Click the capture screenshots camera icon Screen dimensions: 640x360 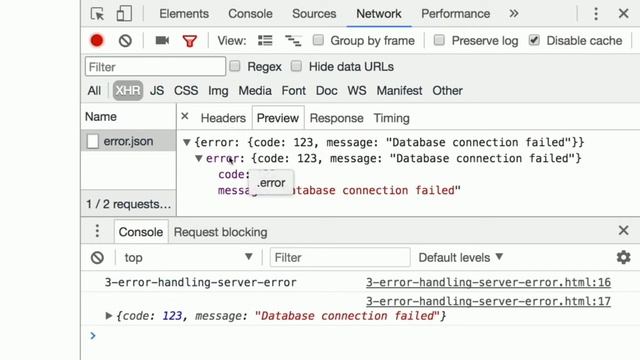point(162,40)
